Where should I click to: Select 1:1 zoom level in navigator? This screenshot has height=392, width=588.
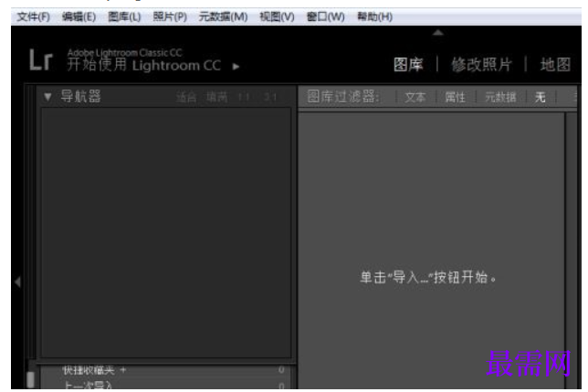[x=244, y=98]
